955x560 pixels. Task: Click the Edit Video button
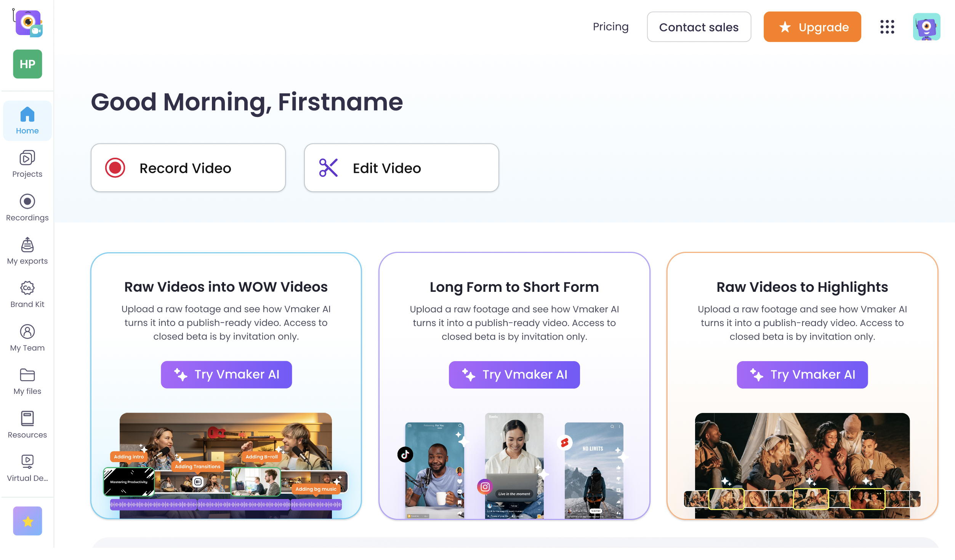click(x=401, y=168)
